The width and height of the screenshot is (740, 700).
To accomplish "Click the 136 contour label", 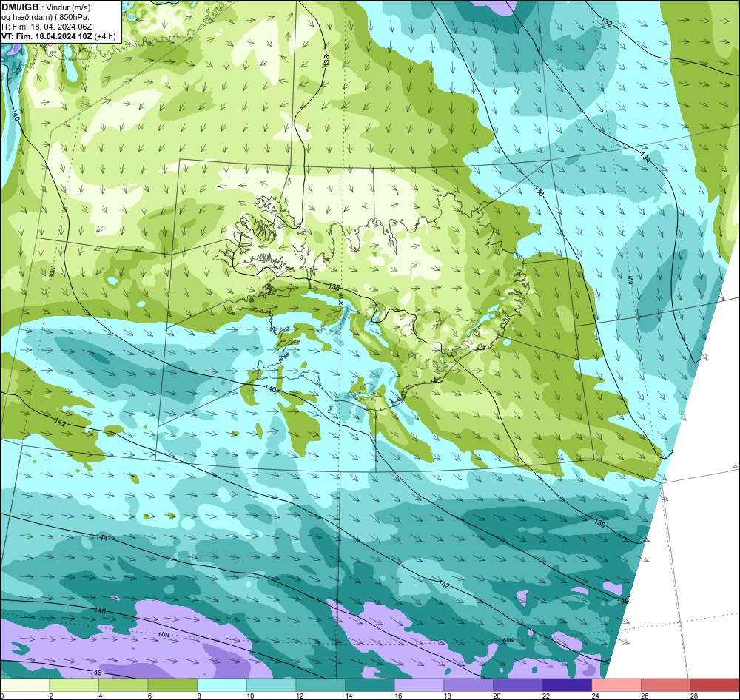I will (x=539, y=191).
